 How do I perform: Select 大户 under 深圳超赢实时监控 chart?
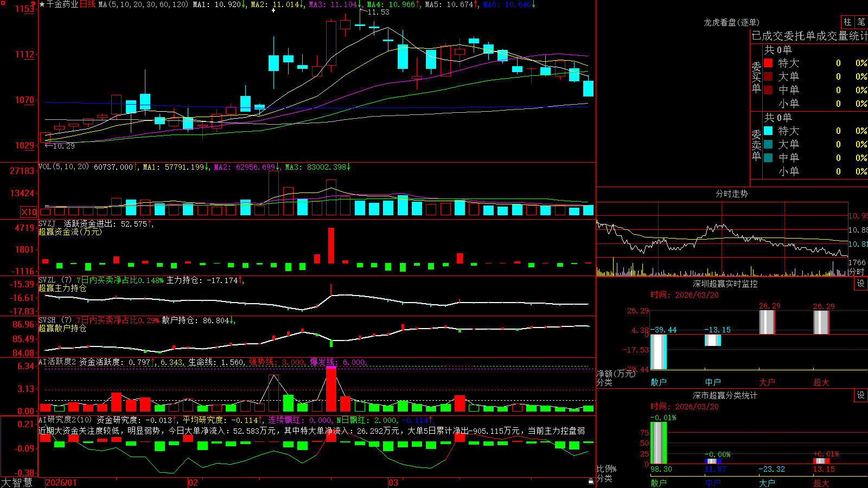click(767, 382)
